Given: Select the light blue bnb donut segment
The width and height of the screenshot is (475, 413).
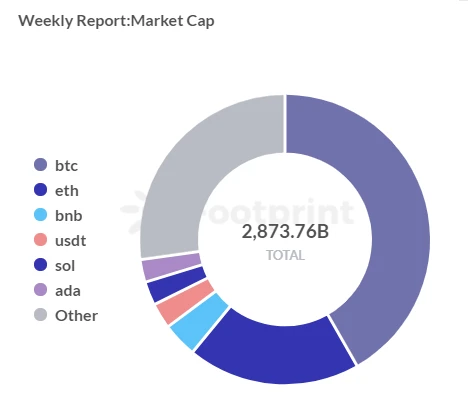Looking at the screenshot, I should click(x=198, y=321).
